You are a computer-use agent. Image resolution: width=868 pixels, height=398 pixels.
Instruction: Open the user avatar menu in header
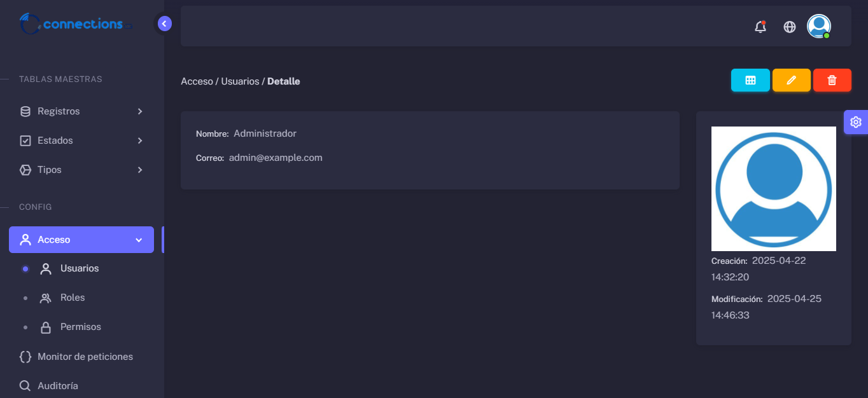(x=819, y=26)
